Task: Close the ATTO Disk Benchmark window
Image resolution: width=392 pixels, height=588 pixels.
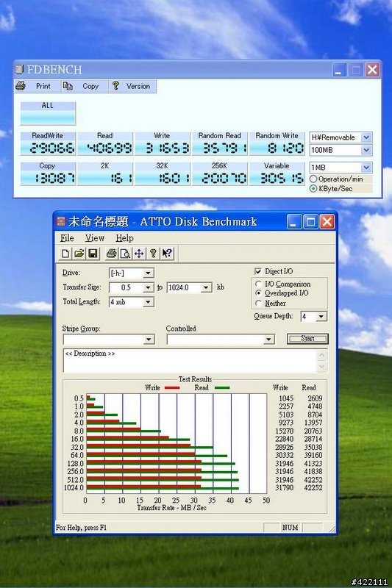Action: click(327, 222)
